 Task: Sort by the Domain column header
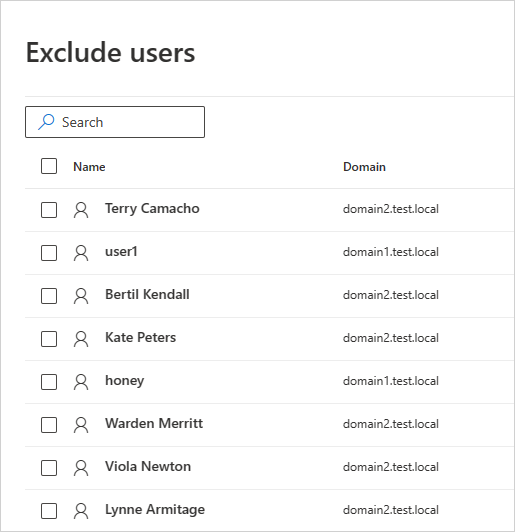[364, 167]
